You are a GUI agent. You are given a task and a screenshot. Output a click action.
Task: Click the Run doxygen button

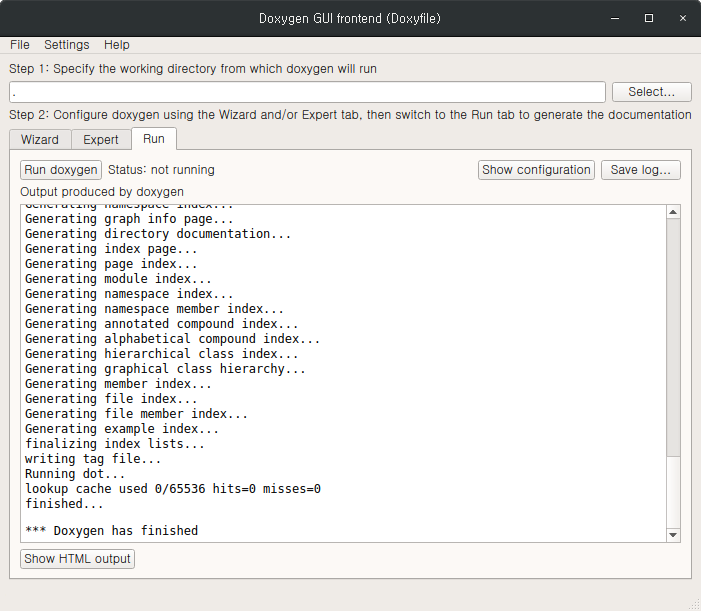click(61, 170)
